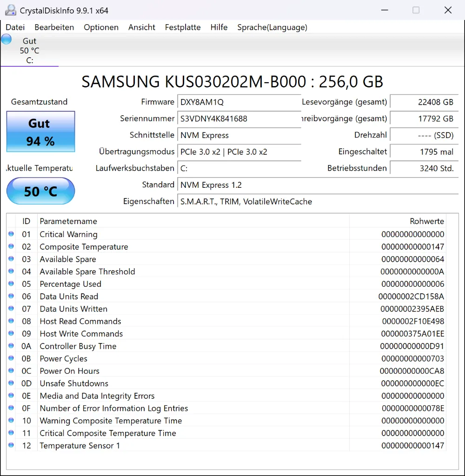The height and width of the screenshot is (476, 465).
Task: Click the rotation rate field ---- (SSD)
Action: pyautogui.click(x=424, y=135)
